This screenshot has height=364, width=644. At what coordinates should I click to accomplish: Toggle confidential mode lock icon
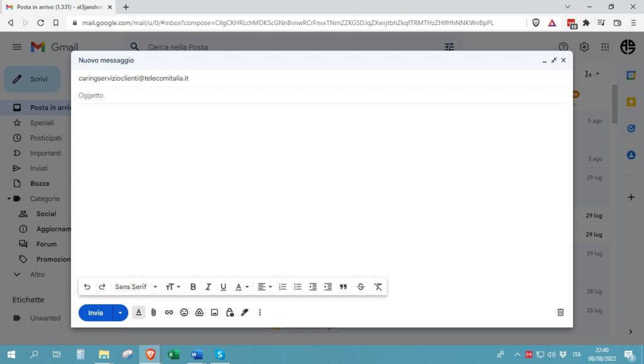pyautogui.click(x=230, y=312)
